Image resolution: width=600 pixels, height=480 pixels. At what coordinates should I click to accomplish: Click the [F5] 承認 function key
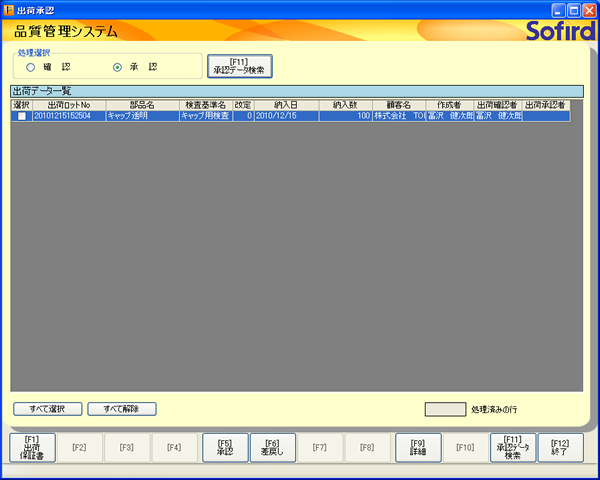click(225, 447)
